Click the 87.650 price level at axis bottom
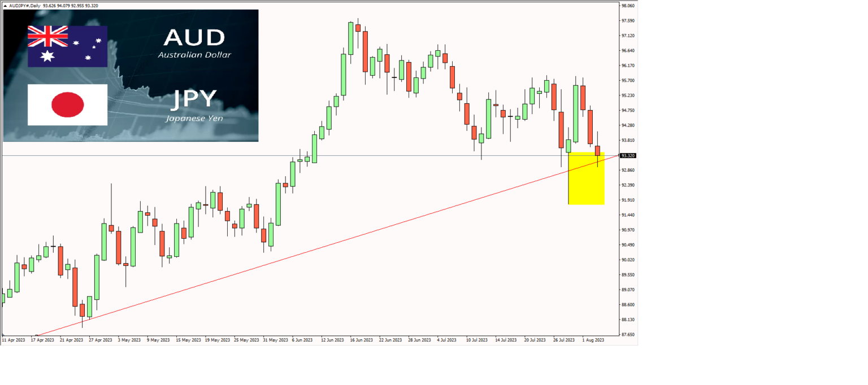The image size is (868, 385). click(x=629, y=334)
